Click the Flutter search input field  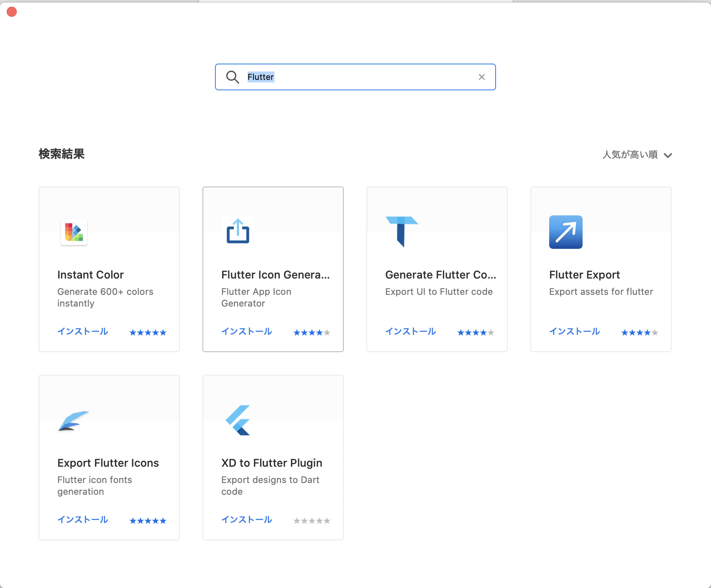click(x=355, y=77)
